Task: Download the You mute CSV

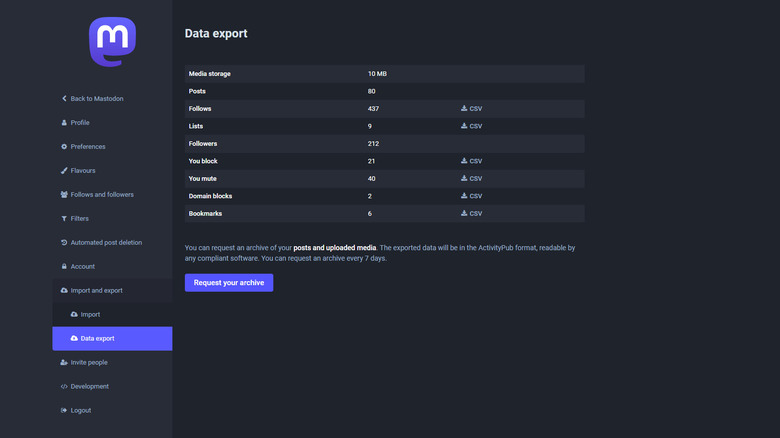Action: [x=472, y=178]
